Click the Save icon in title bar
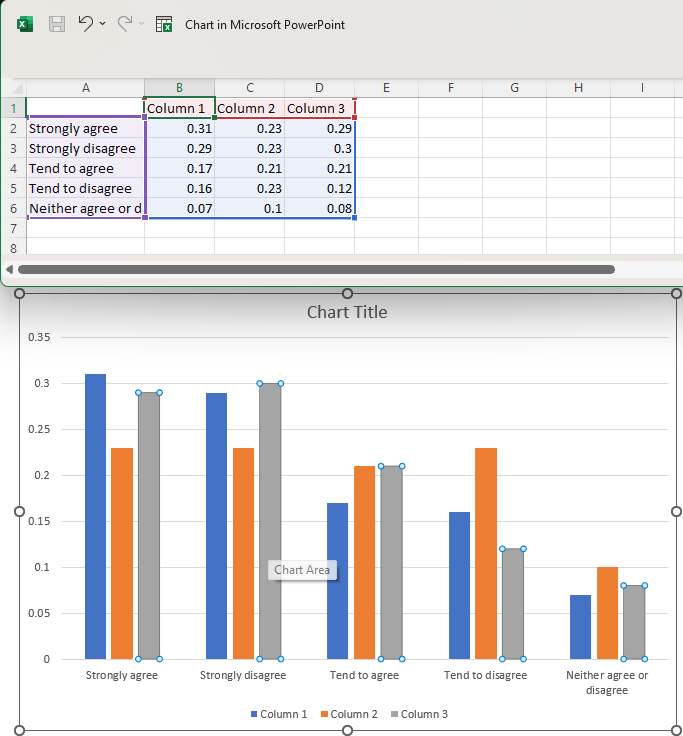This screenshot has height=736, width=683. pos(57,24)
